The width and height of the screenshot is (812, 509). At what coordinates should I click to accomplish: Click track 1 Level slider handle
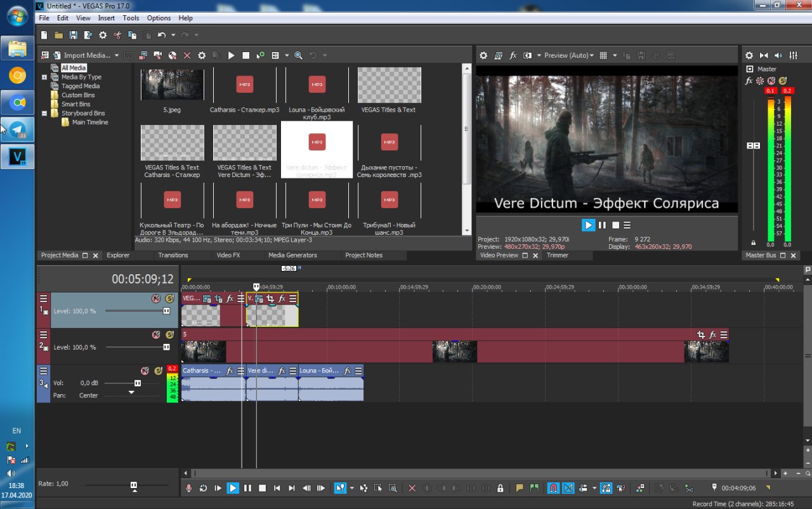coord(166,311)
